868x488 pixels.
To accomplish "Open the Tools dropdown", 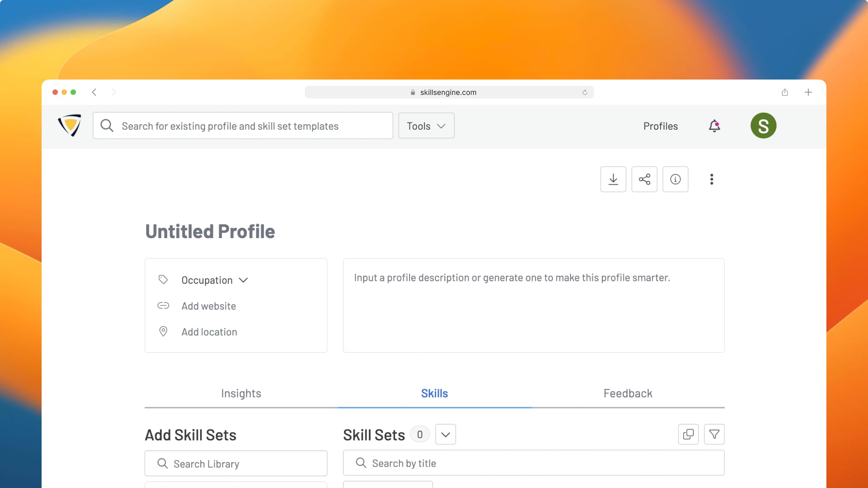I will coord(425,126).
